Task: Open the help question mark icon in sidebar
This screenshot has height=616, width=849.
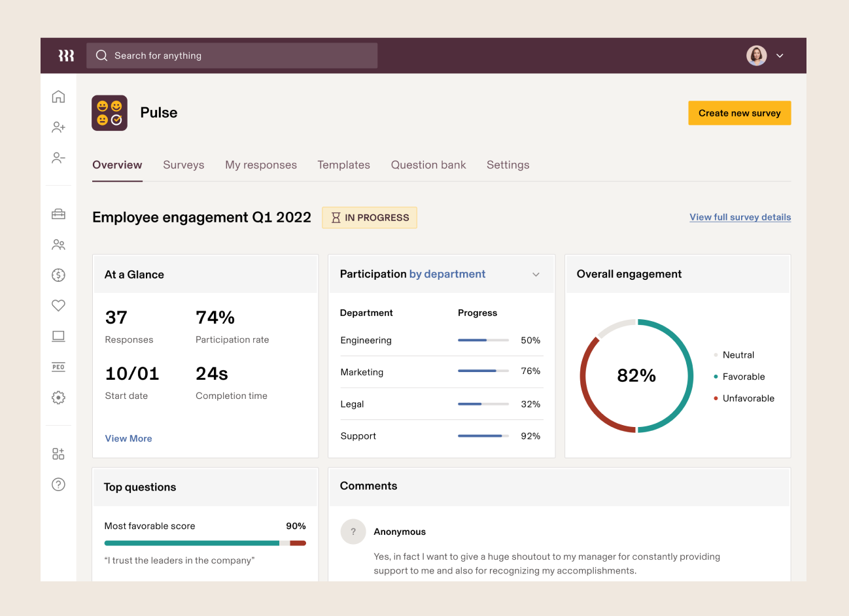Action: tap(58, 485)
